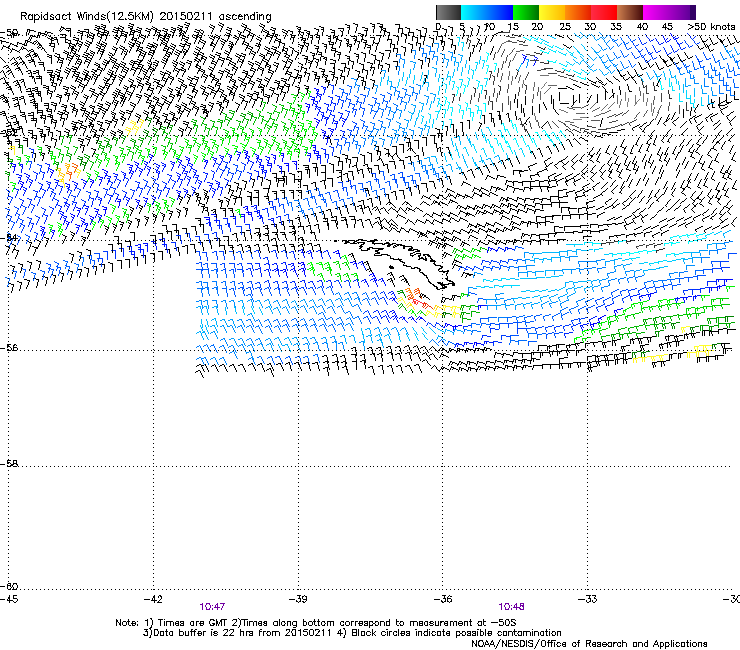
Task: Click the legend label '40'
Action: (642, 27)
